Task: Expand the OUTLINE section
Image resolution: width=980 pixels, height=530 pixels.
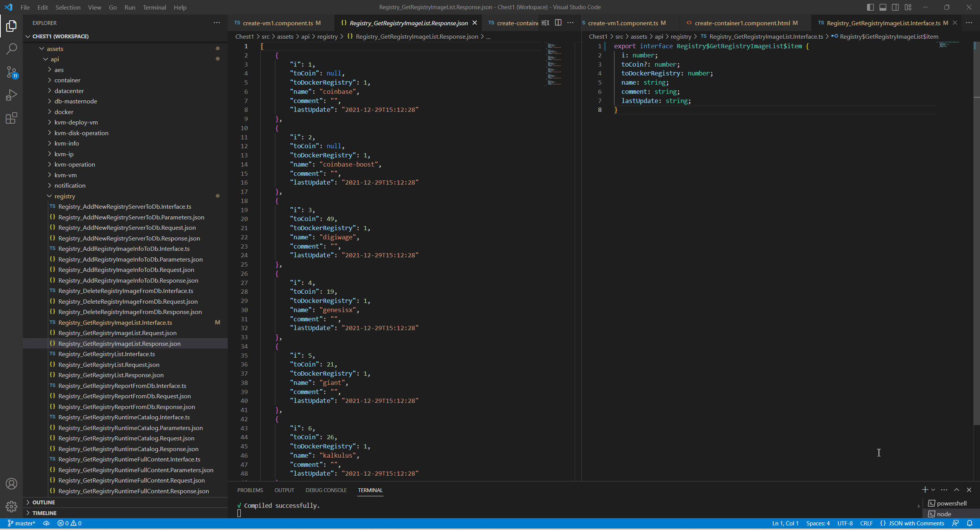Action: (x=43, y=502)
